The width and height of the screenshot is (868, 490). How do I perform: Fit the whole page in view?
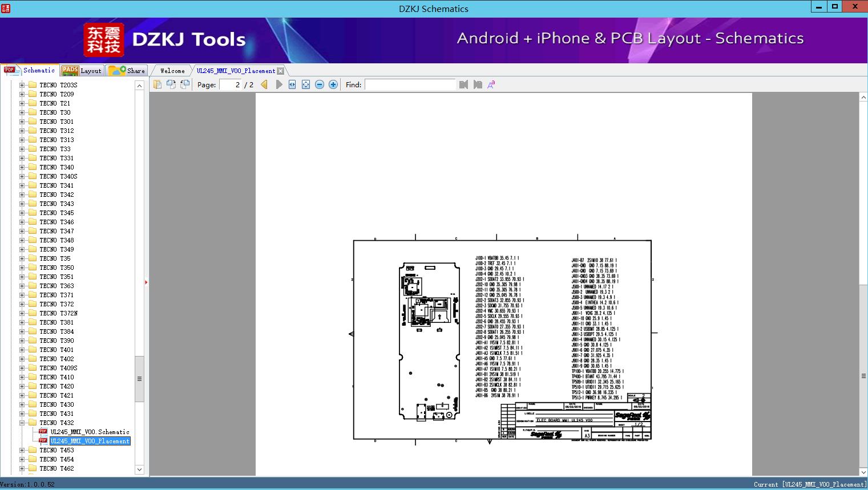306,84
